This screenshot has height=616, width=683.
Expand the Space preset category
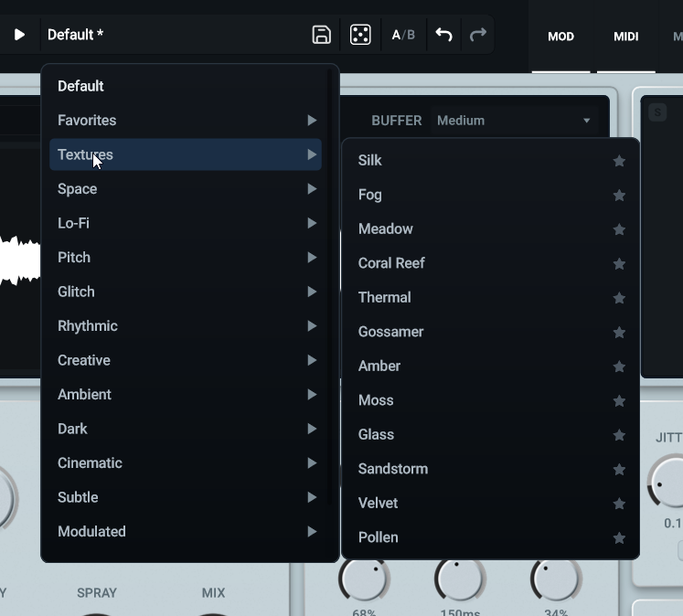[186, 189]
